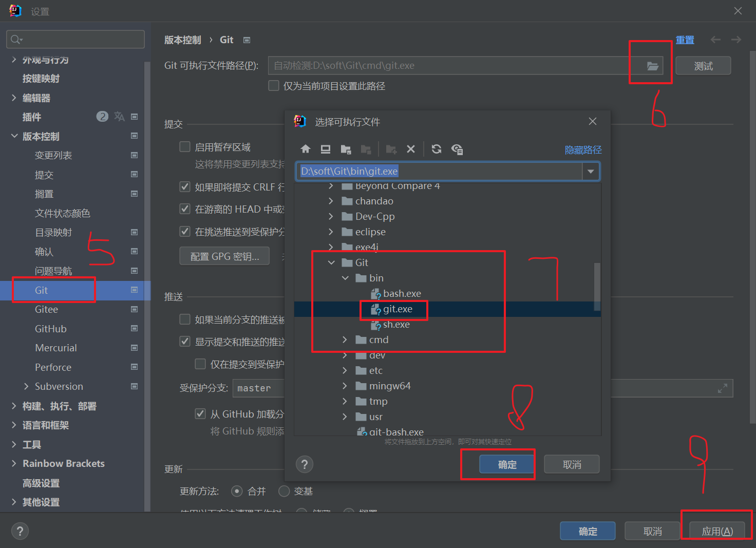Click the 应用(A) button

pos(717,531)
